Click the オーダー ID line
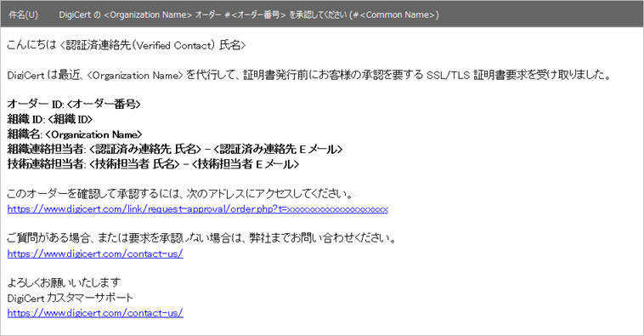 pos(74,104)
